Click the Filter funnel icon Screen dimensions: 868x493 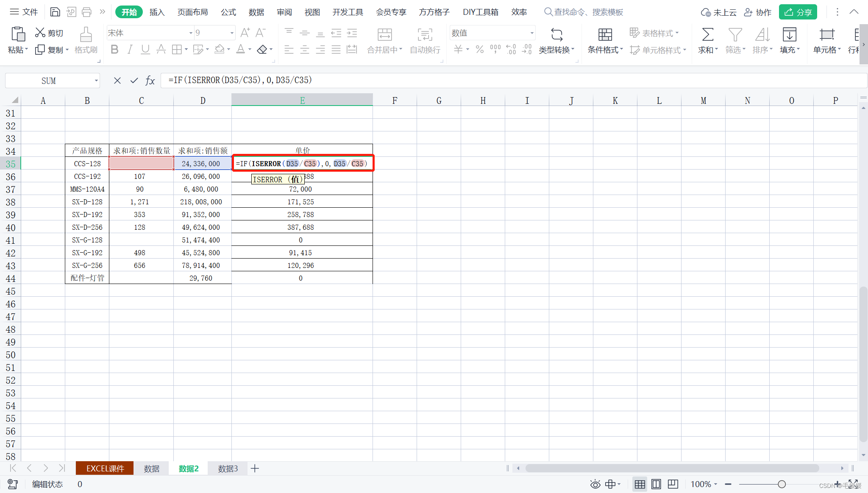coord(735,34)
